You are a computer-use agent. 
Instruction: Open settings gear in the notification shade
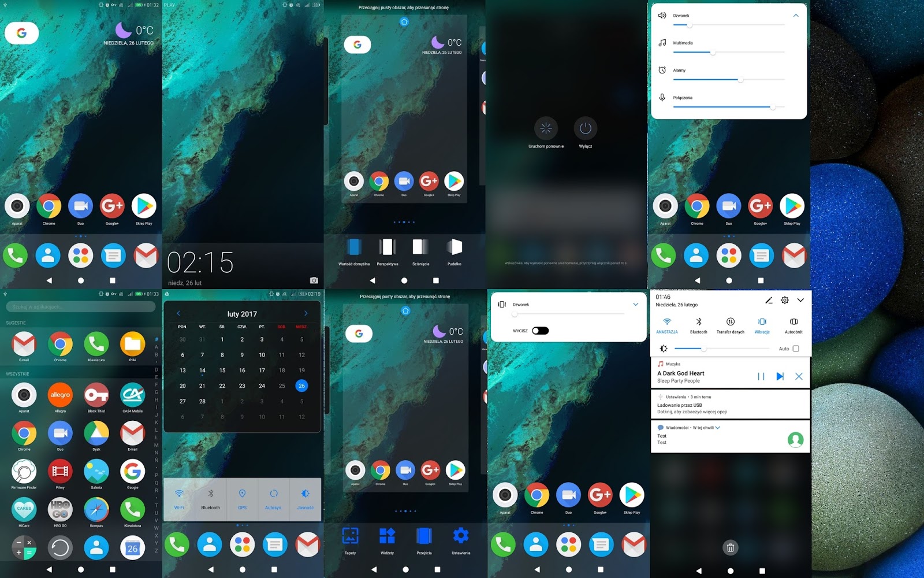784,300
